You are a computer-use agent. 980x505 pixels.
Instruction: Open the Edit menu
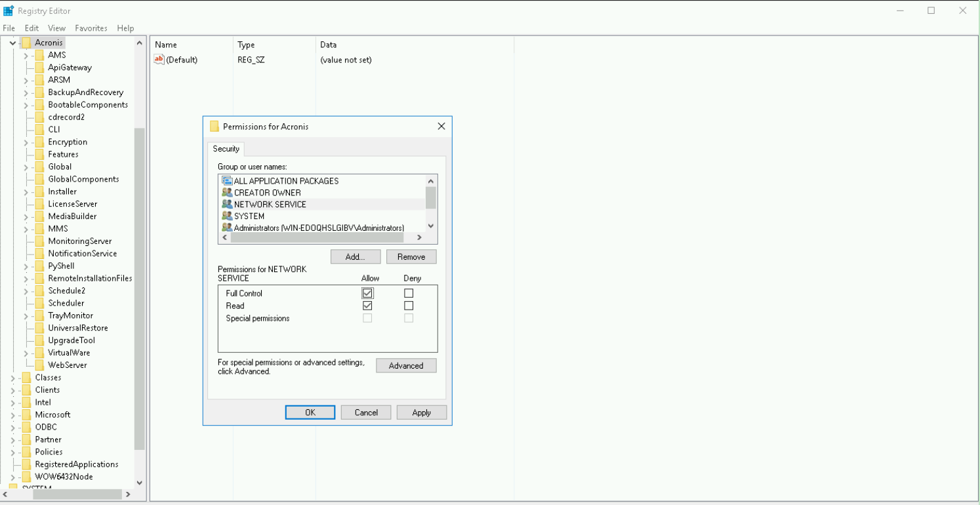31,28
